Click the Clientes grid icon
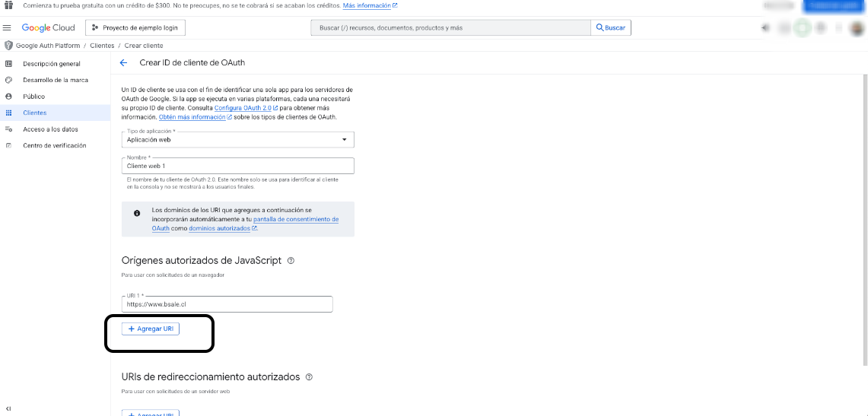The width and height of the screenshot is (868, 416). pyautogui.click(x=8, y=113)
